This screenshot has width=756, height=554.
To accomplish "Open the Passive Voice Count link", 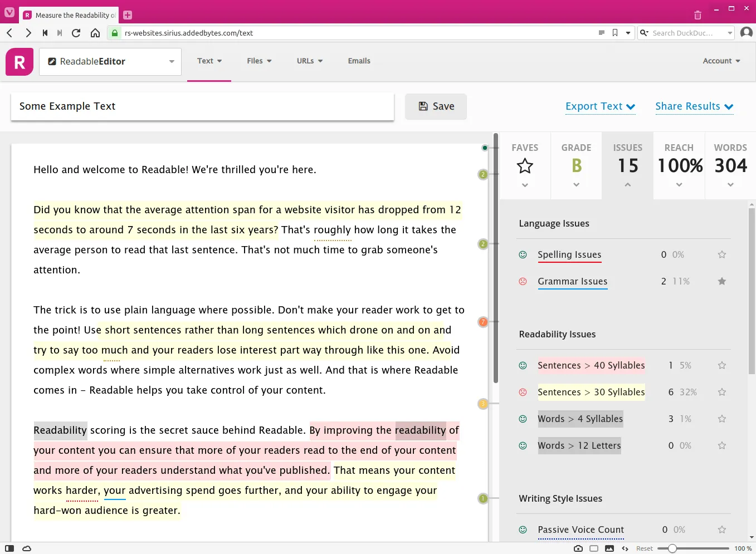I will click(x=581, y=530).
